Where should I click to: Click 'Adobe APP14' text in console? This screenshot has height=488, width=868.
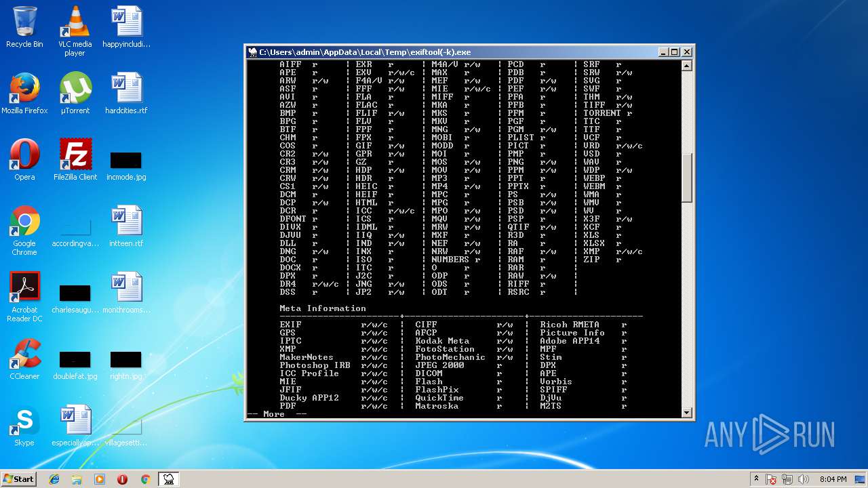[x=570, y=341]
